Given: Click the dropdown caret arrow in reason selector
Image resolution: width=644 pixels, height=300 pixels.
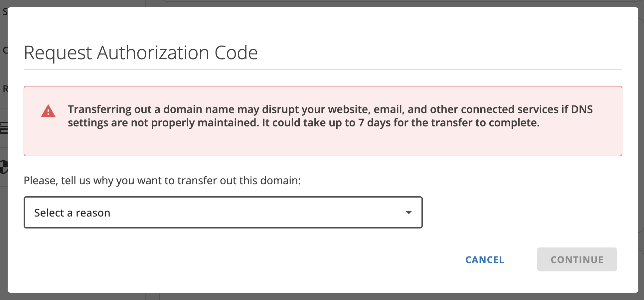Looking at the screenshot, I should tap(409, 213).
